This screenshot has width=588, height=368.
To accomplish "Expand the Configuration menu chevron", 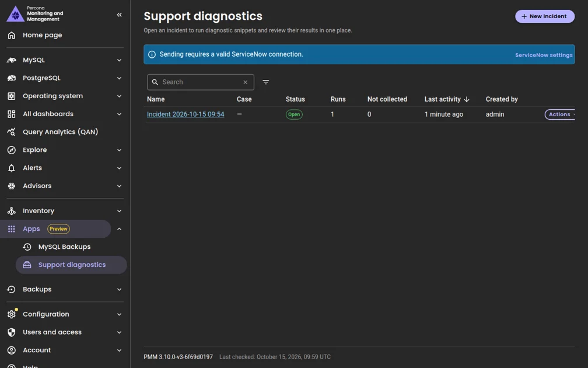I will 119,314.
